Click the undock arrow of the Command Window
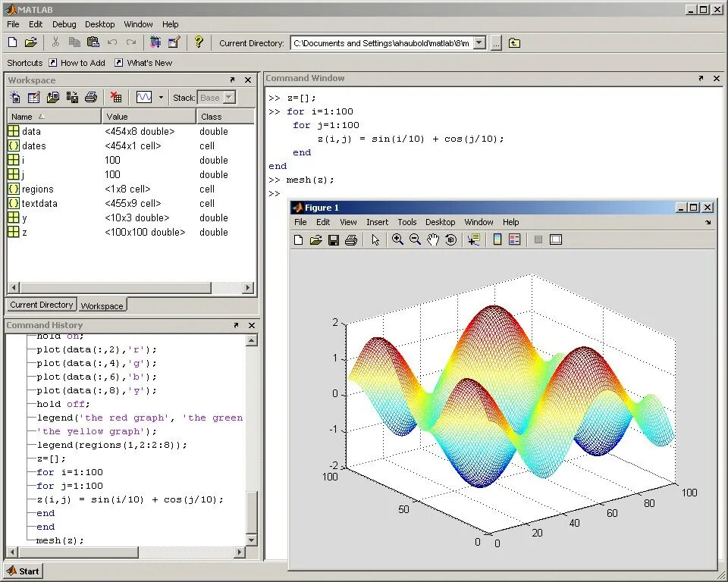Screen dimensions: 728x582 (x=701, y=79)
